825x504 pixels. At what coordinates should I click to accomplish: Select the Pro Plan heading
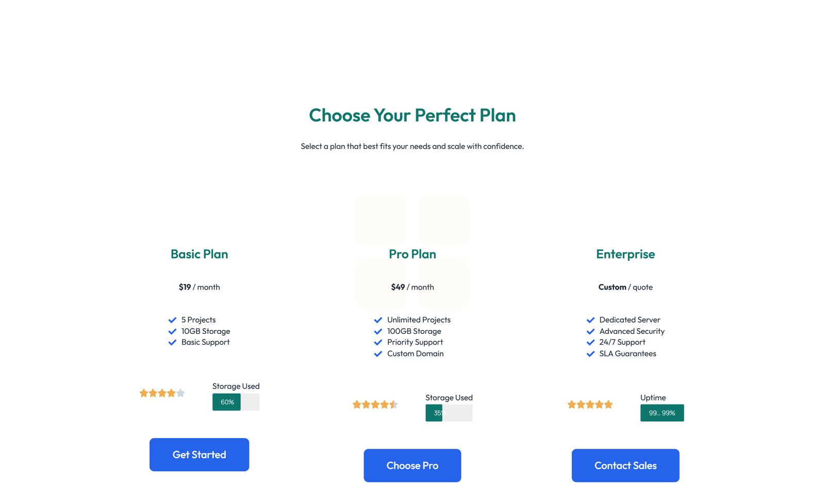(412, 254)
